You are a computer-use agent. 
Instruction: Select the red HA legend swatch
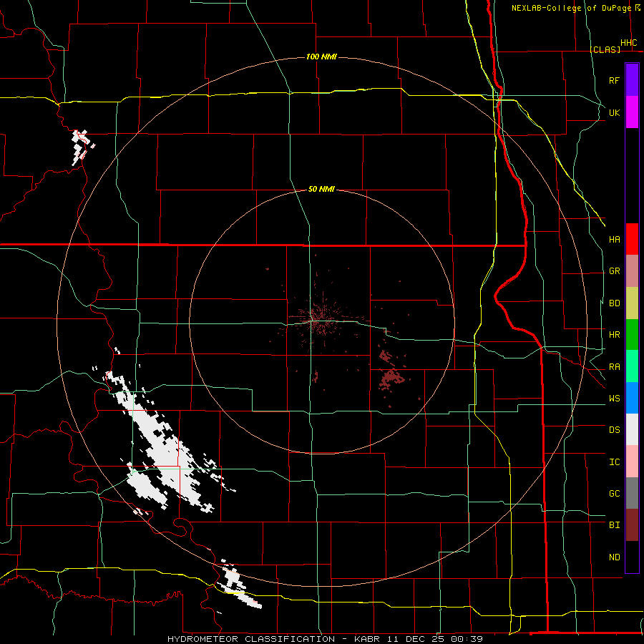[x=632, y=239]
